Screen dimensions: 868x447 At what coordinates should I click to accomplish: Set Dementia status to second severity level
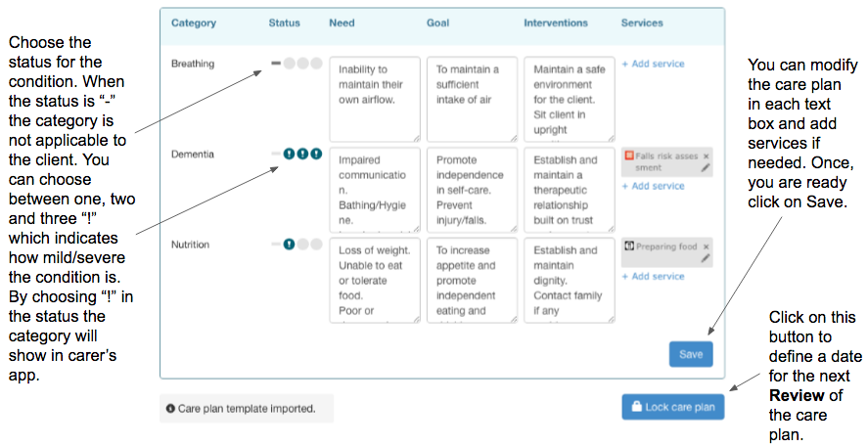click(302, 154)
